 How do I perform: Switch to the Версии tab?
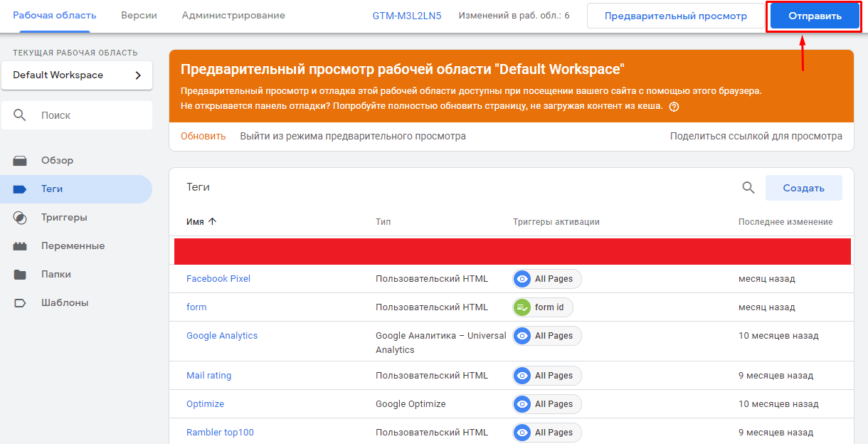[139, 16]
